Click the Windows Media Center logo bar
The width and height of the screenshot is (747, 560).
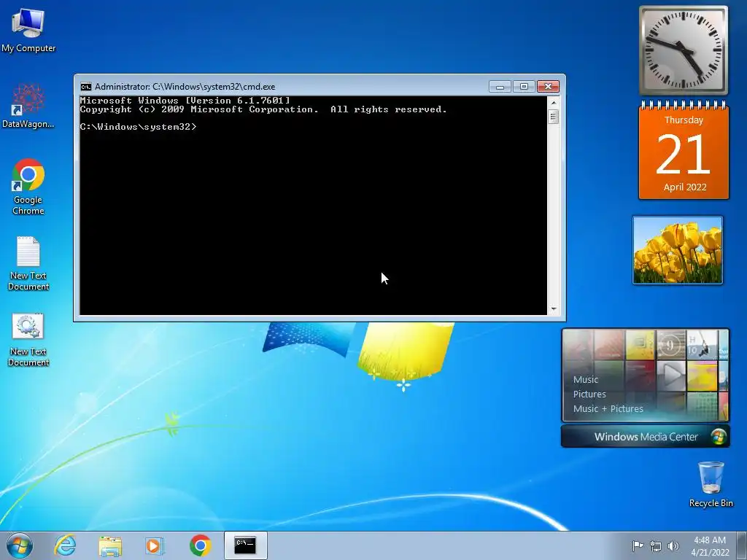[646, 437]
